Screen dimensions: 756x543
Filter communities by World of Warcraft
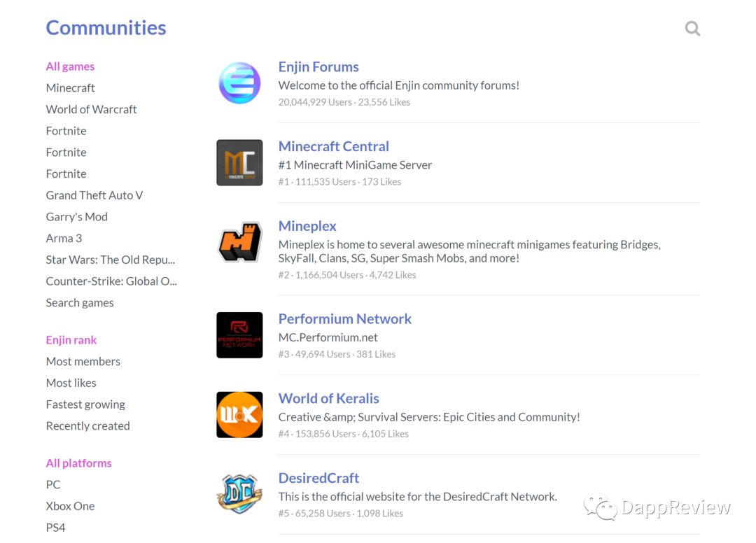(92, 109)
